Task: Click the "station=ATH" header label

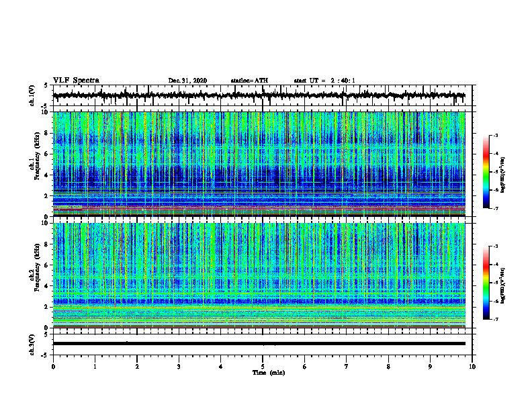Action: tap(249, 81)
